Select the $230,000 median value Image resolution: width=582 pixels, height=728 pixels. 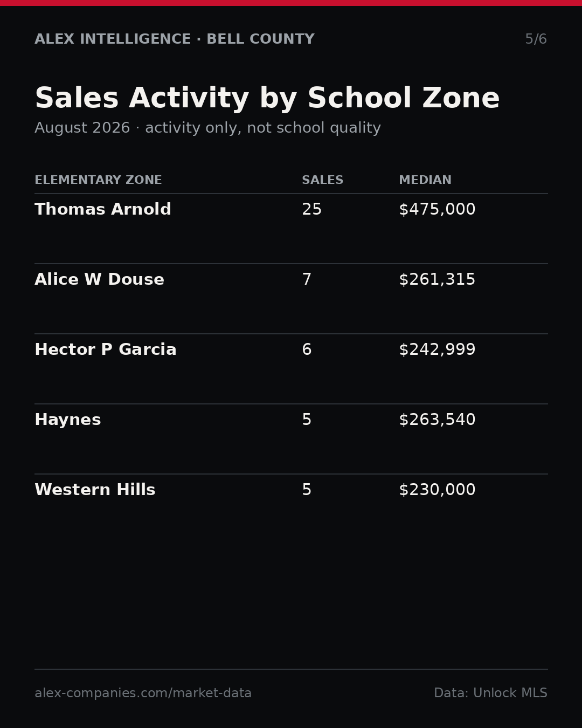pos(437,490)
